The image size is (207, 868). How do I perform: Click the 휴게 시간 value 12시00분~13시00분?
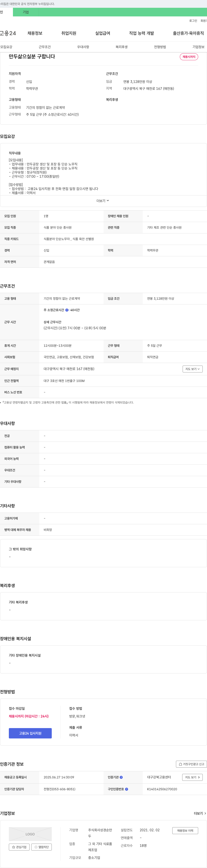(58, 346)
